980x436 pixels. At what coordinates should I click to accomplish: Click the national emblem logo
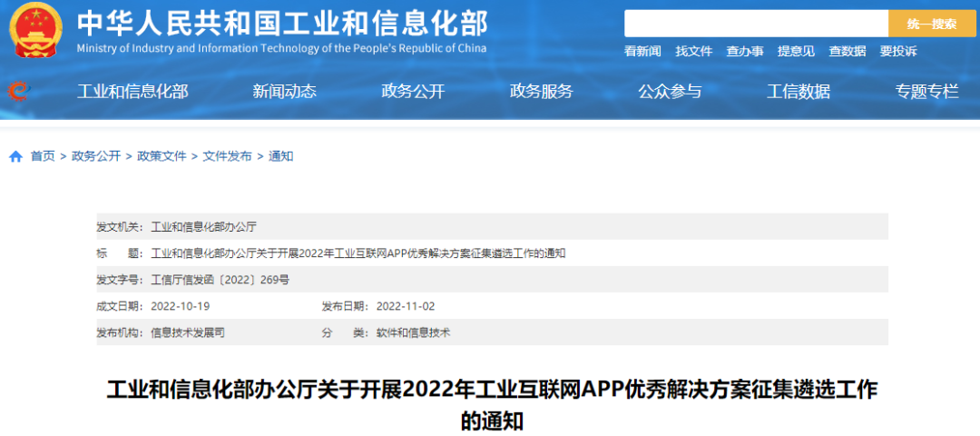(36, 32)
